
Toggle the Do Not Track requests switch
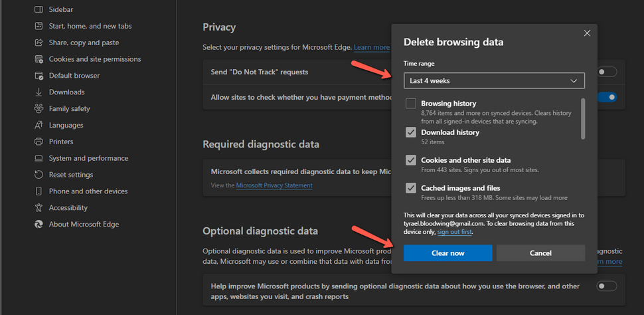coord(607,72)
